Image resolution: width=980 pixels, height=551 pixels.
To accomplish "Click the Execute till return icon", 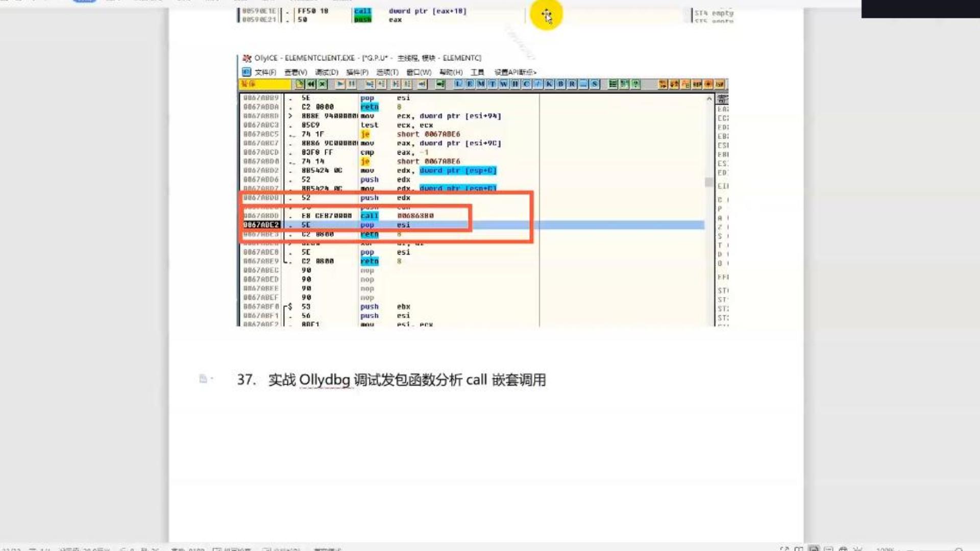I will pyautogui.click(x=422, y=84).
